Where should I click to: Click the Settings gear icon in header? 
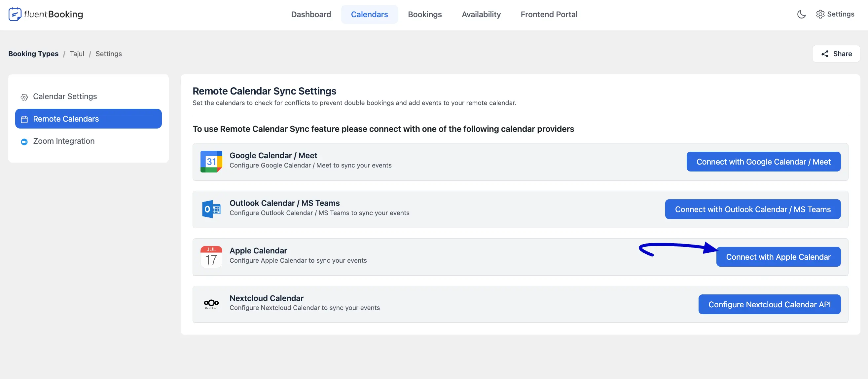click(x=820, y=14)
